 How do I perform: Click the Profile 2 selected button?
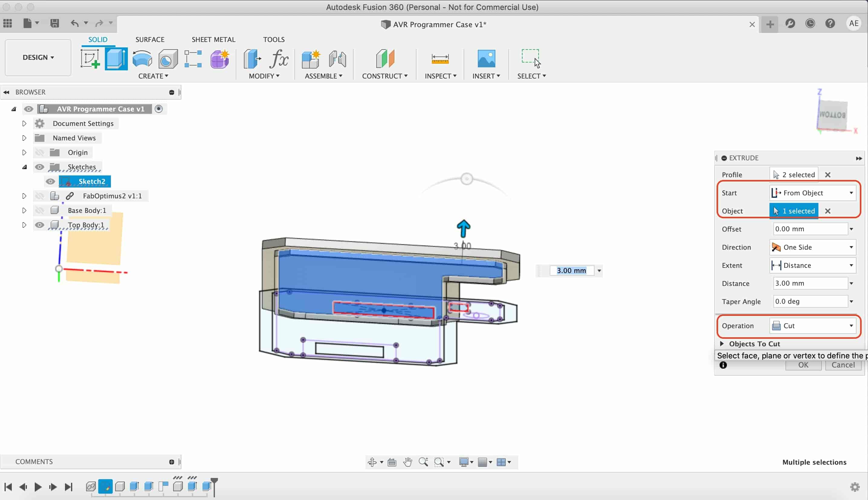point(794,175)
